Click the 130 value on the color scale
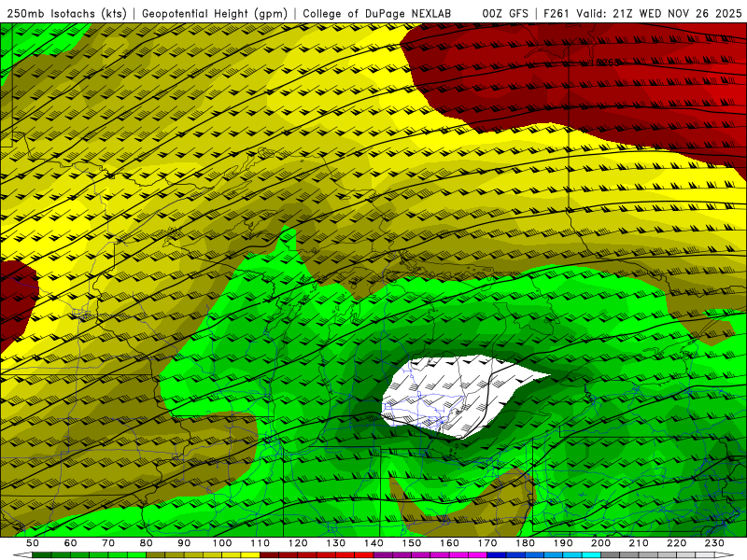 click(x=336, y=543)
